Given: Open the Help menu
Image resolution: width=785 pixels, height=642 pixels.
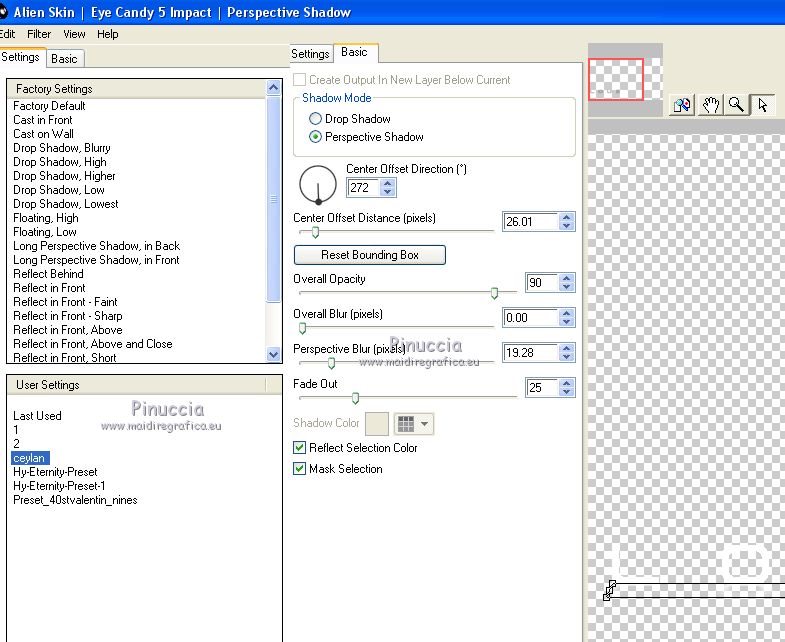Looking at the screenshot, I should click(x=108, y=34).
